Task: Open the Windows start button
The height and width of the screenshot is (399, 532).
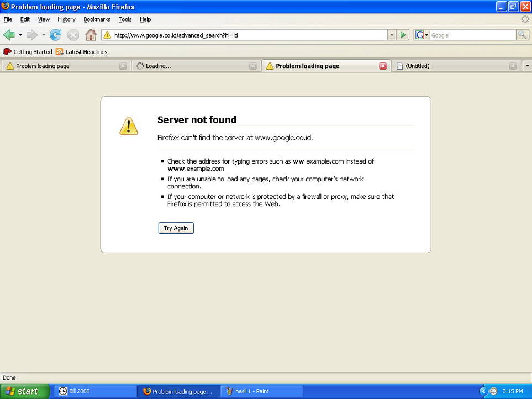Action: 25,391
